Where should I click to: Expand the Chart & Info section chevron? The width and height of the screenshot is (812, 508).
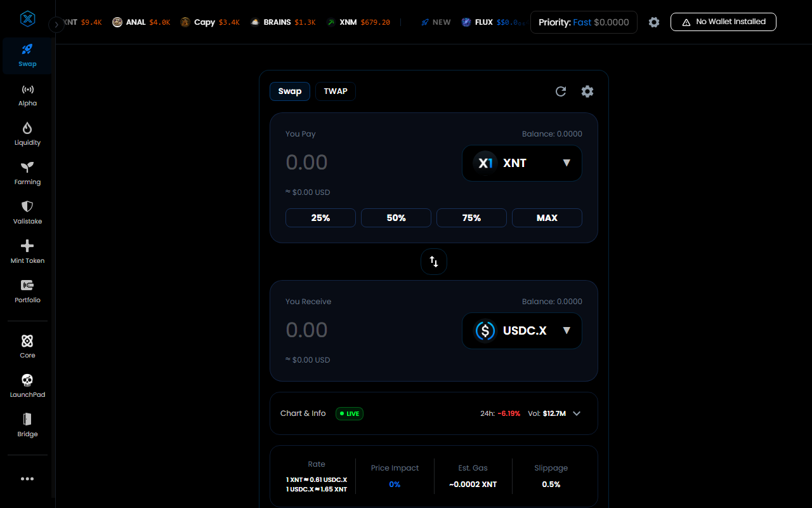click(x=577, y=413)
